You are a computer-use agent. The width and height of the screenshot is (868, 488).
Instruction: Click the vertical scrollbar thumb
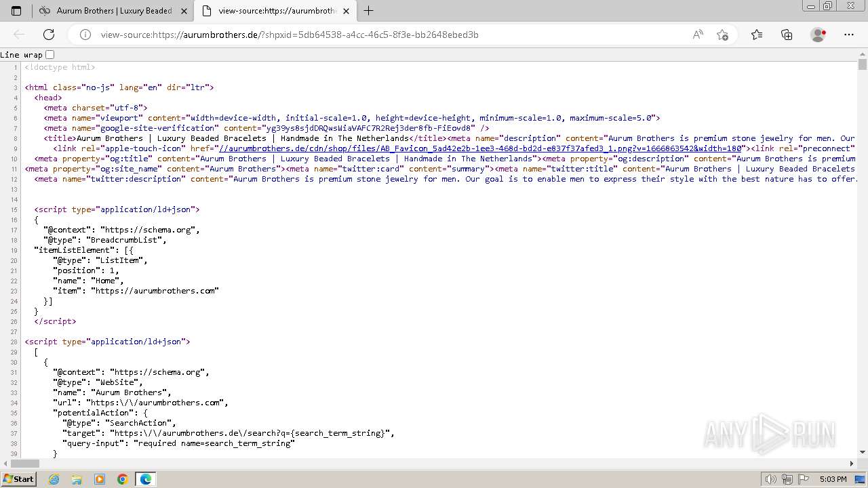[863, 65]
